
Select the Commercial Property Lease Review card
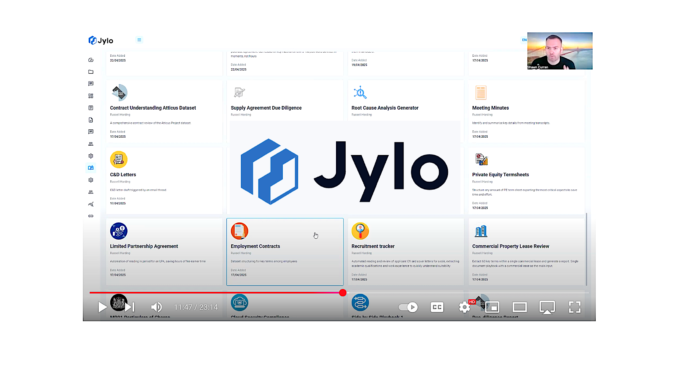526,252
